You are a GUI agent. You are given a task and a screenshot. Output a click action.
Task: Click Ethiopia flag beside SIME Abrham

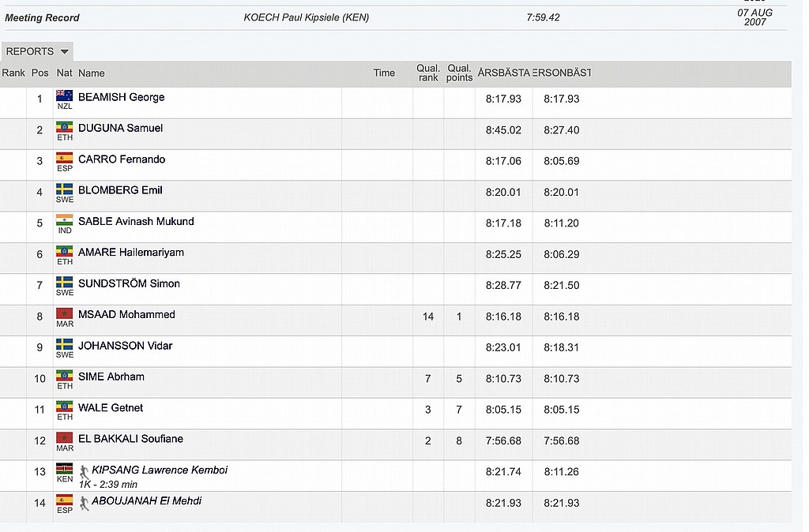coord(65,375)
